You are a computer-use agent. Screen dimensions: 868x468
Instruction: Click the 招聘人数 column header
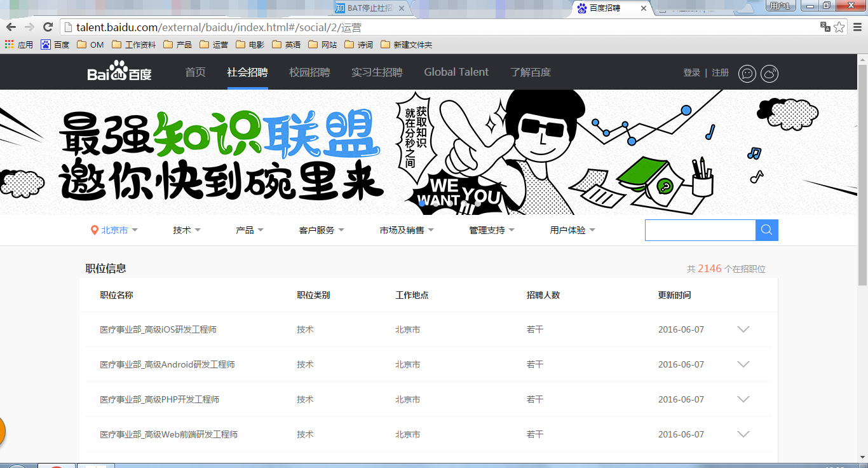pyautogui.click(x=543, y=295)
